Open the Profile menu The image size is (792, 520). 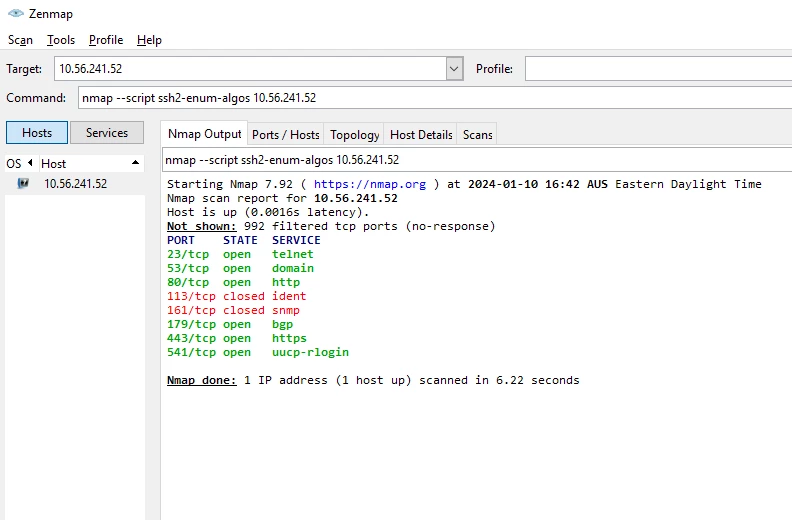click(106, 40)
